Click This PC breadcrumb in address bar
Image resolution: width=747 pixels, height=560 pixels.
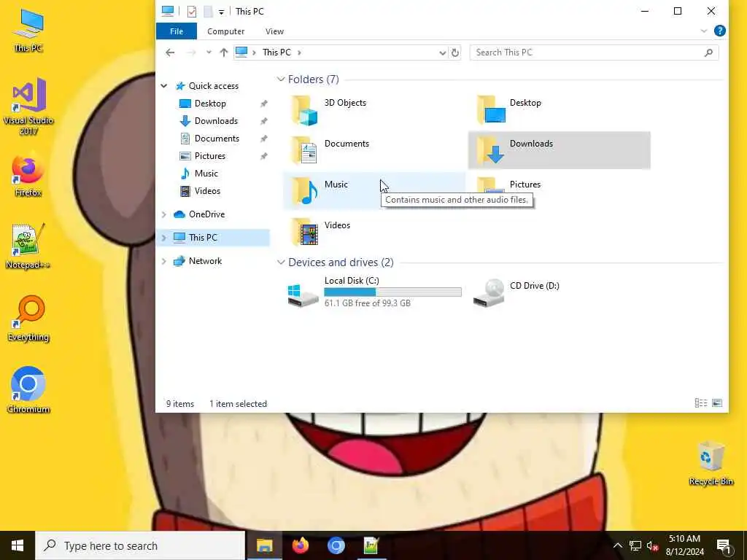(x=276, y=52)
